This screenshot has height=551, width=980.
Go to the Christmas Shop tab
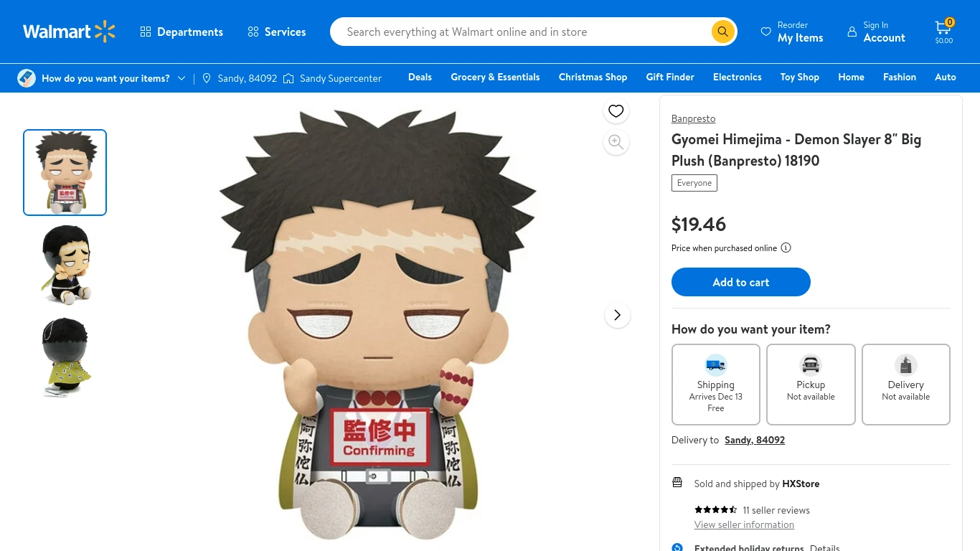click(593, 77)
